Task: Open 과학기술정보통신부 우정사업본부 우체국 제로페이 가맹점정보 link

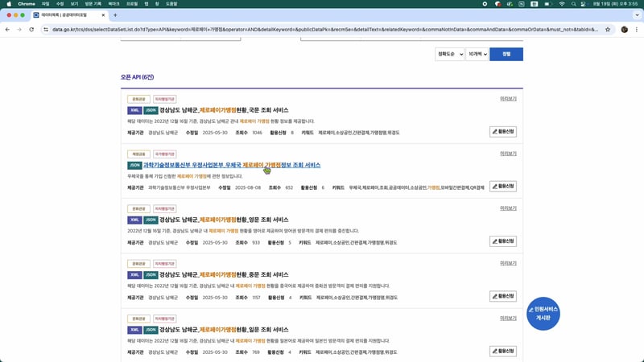Action: (232, 165)
